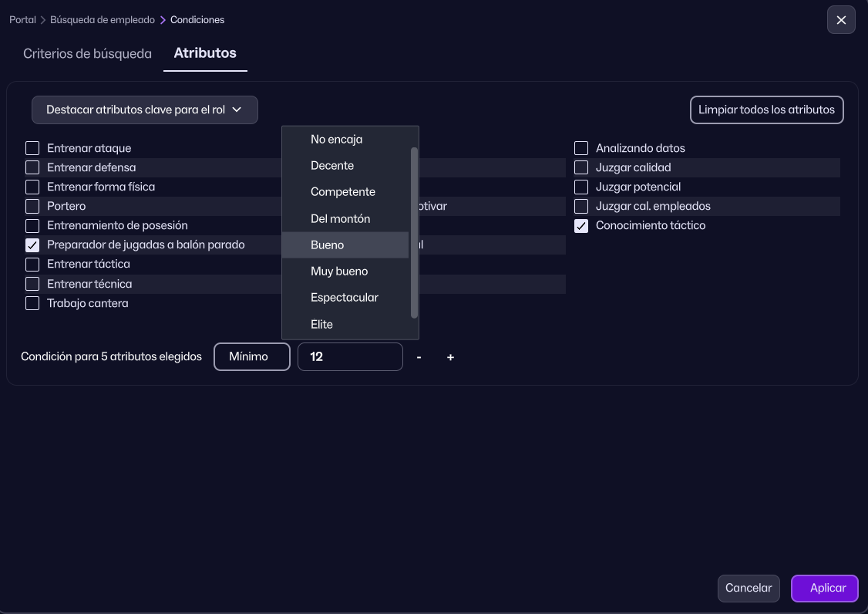Check the Trabajo cantera checkbox

coord(32,303)
